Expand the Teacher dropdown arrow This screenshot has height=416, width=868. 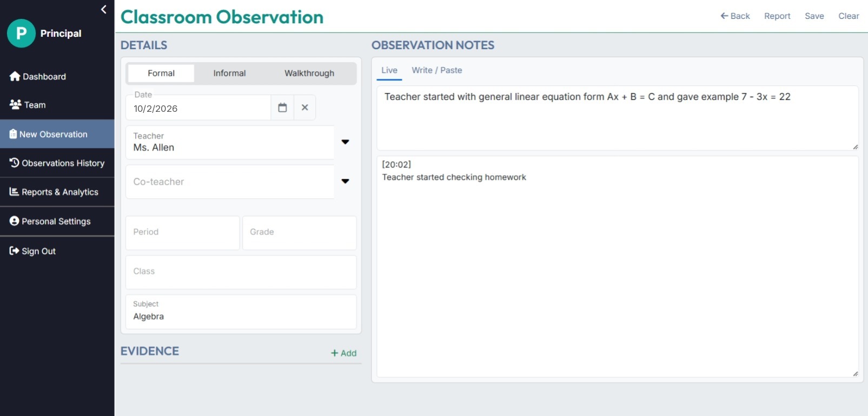coord(346,142)
